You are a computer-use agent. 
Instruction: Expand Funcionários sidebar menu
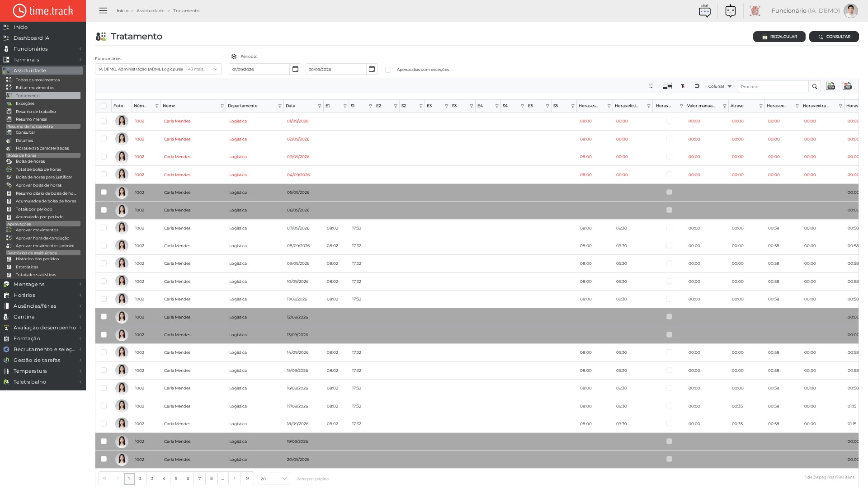tap(43, 49)
